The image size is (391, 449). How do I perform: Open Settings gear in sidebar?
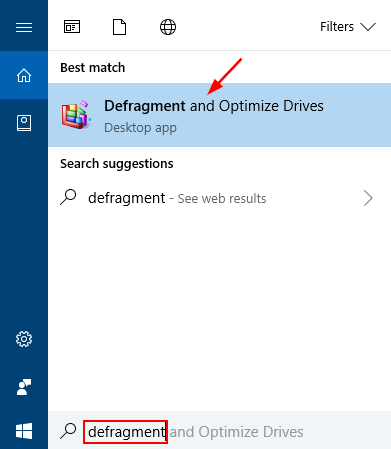point(24,339)
